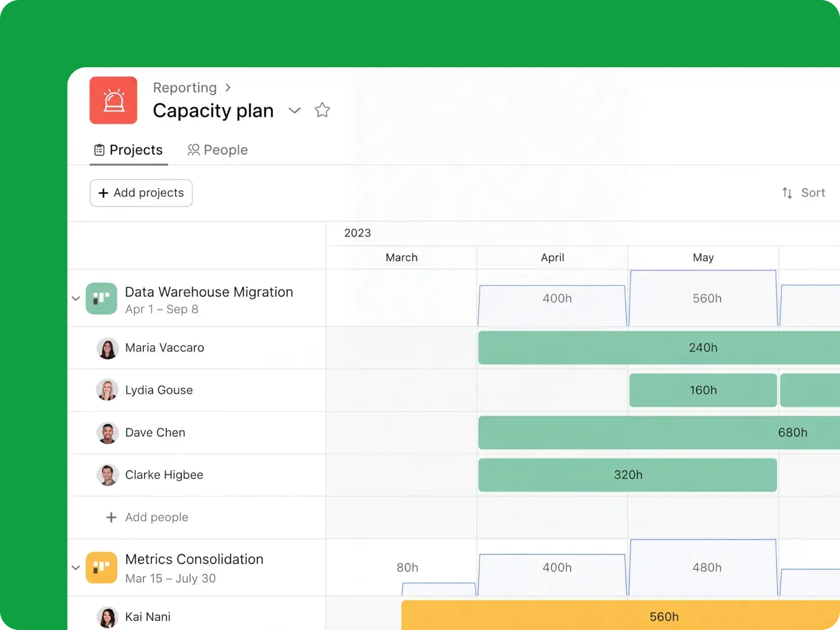Screen dimensions: 840x630
Task: Collapse the Metrics Consolidation project
Action: tap(76, 568)
